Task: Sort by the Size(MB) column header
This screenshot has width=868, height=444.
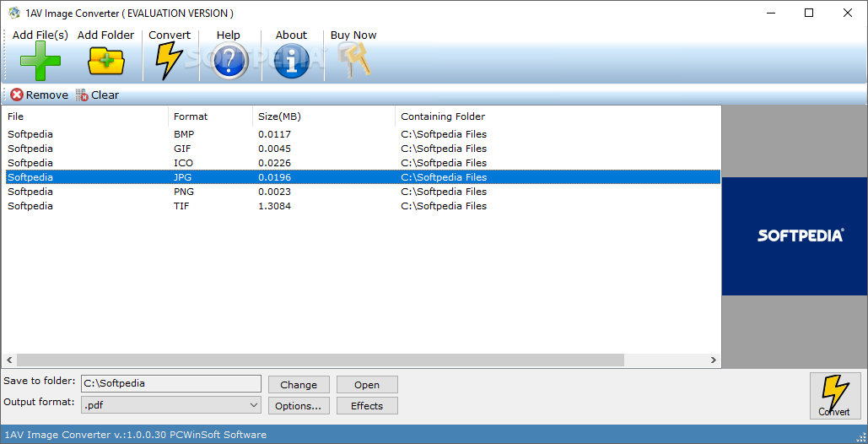Action: pos(324,116)
